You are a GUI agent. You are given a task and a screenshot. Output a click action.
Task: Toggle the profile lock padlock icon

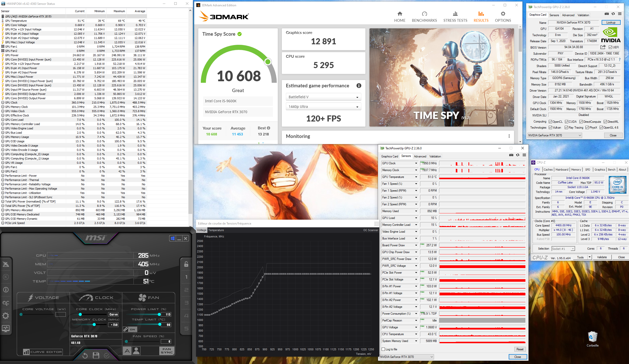(x=186, y=264)
